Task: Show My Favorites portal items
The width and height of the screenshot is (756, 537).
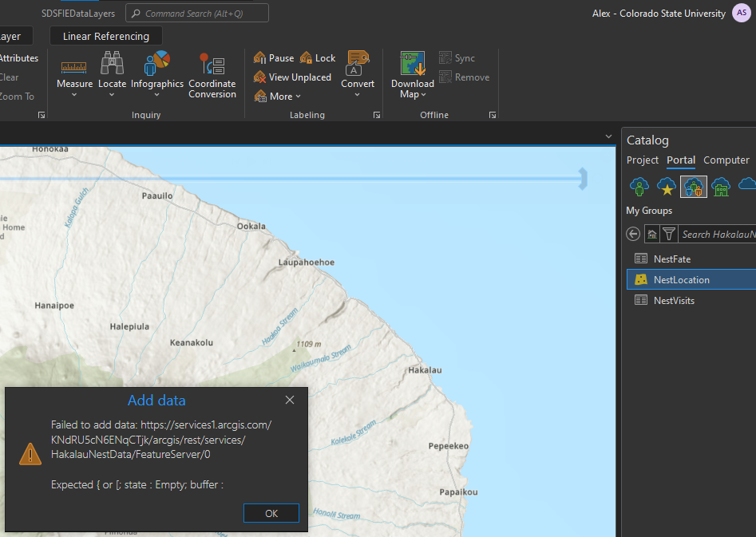Action: 667,187
